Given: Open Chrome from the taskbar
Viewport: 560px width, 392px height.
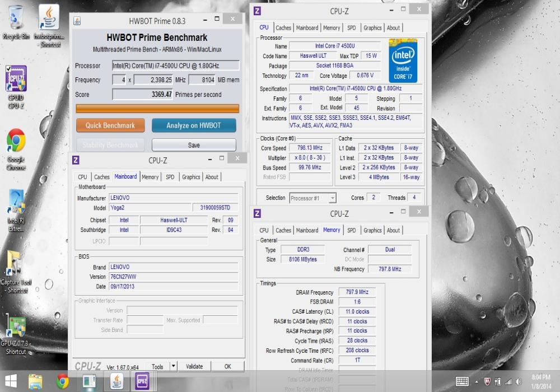Looking at the screenshot, I should 63,381.
